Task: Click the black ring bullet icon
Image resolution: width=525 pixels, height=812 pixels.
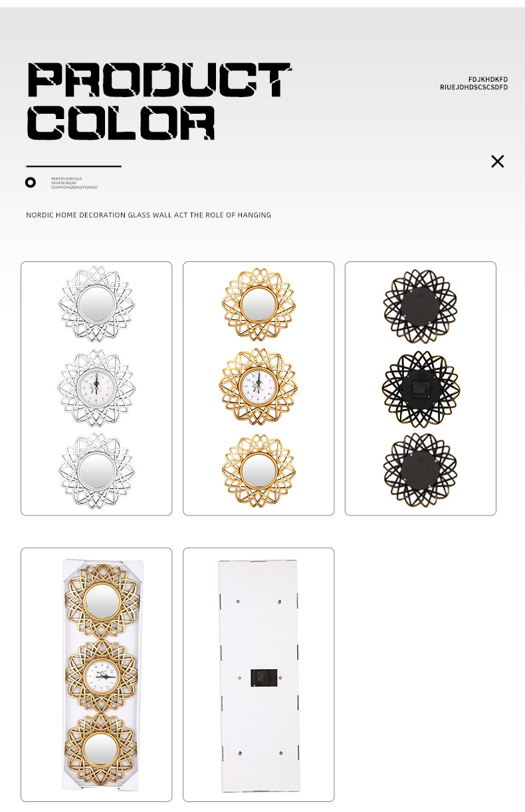Action: [31, 182]
